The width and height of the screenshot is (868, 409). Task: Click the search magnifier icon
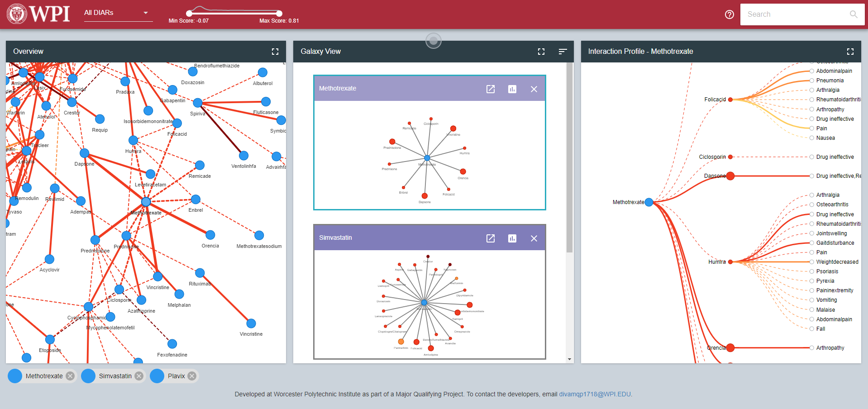pyautogui.click(x=854, y=14)
